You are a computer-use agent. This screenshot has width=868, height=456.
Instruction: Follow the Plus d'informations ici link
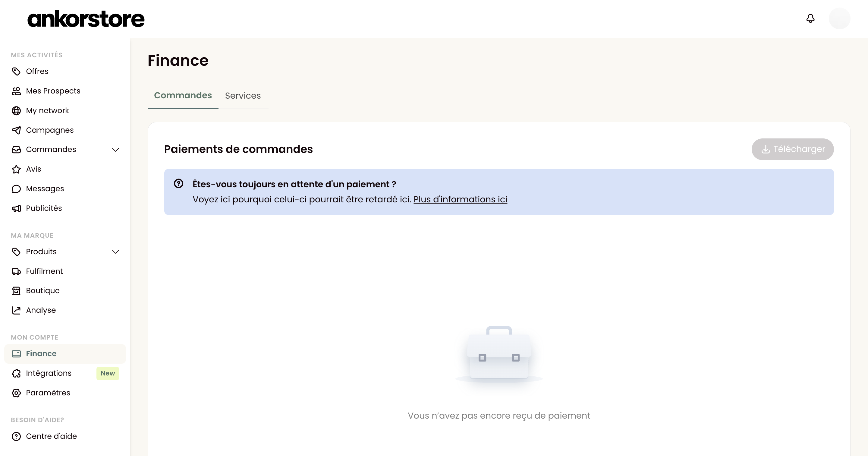(x=460, y=199)
